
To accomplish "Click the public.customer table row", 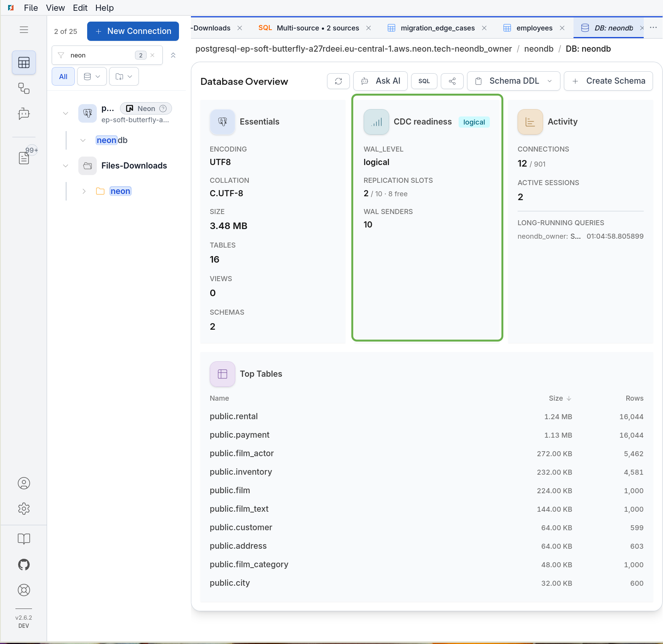I will pos(427,528).
